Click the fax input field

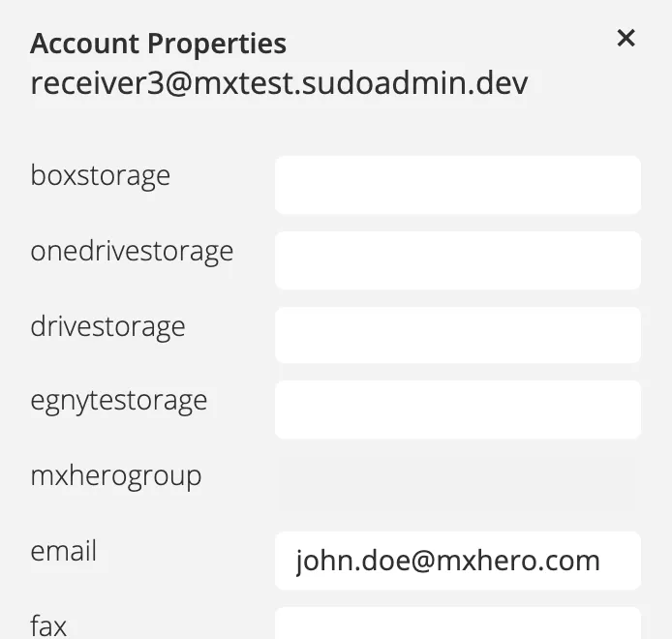click(457, 624)
